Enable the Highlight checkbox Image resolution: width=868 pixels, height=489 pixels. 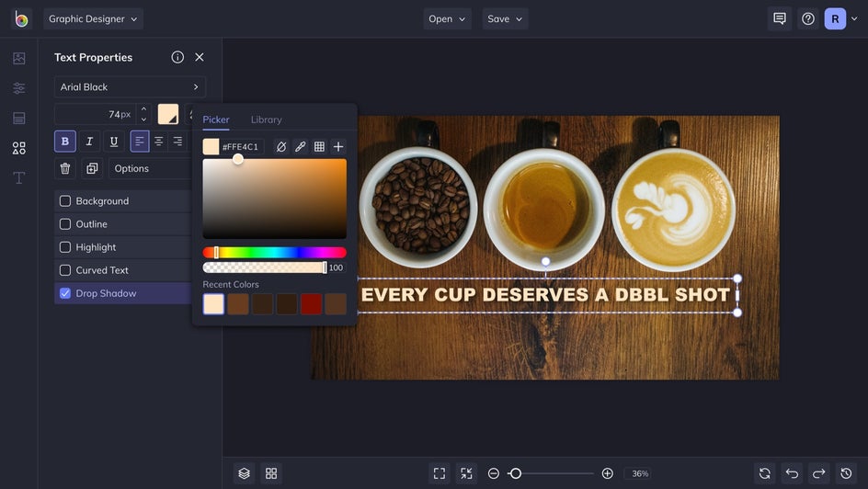pos(64,247)
